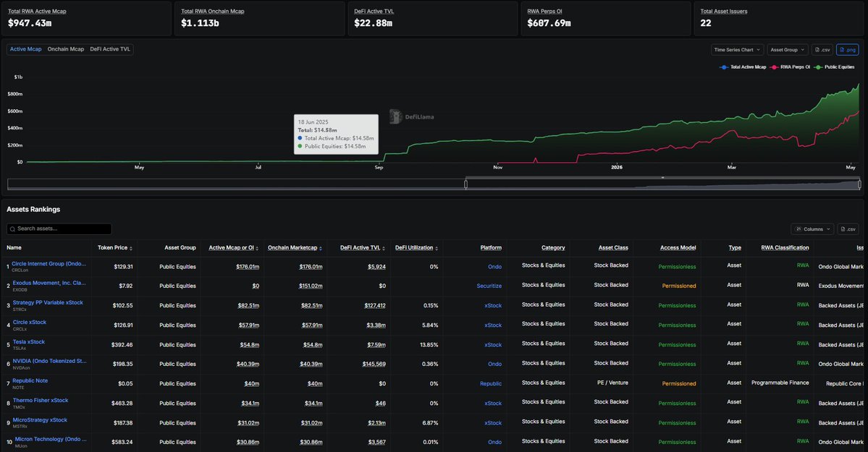The image size is (868, 452).
Task: Open Strategy PP Variable xStock link
Action: (x=48, y=302)
